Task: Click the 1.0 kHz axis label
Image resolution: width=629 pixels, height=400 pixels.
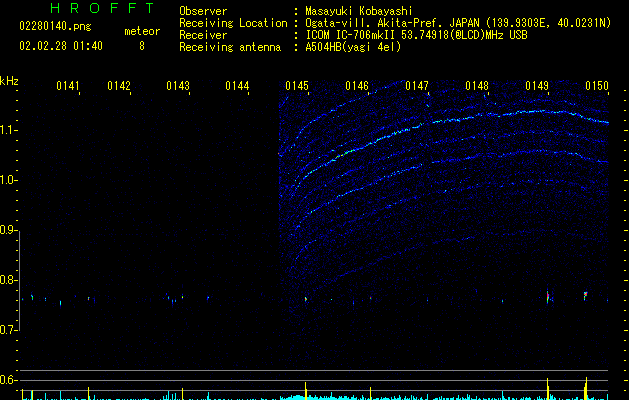Action: [8, 180]
